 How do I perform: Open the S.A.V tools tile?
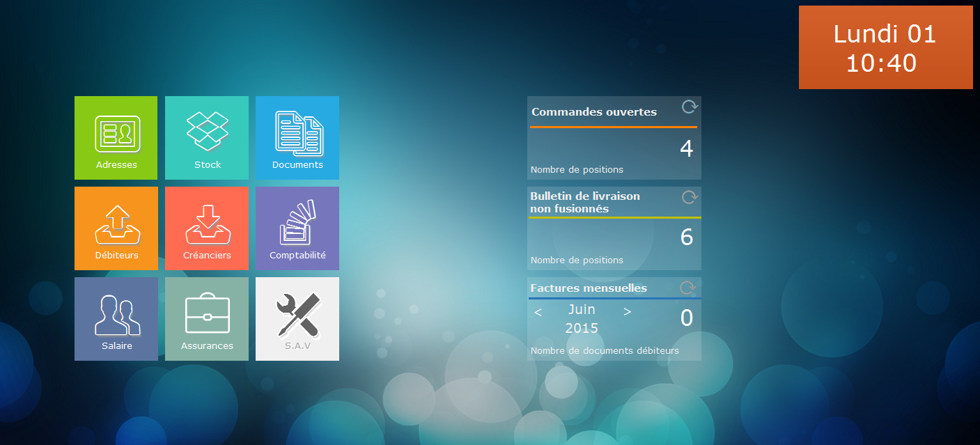[x=297, y=319]
